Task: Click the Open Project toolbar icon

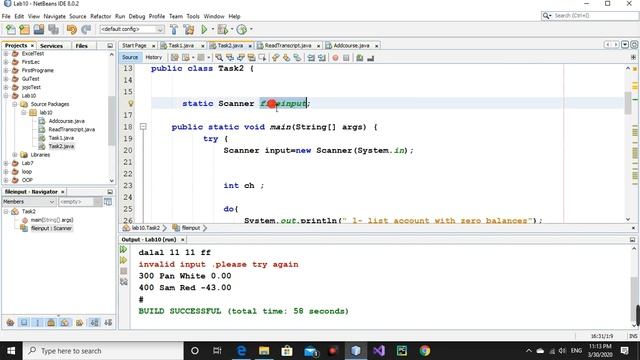Action: pyautogui.click(x=39, y=29)
